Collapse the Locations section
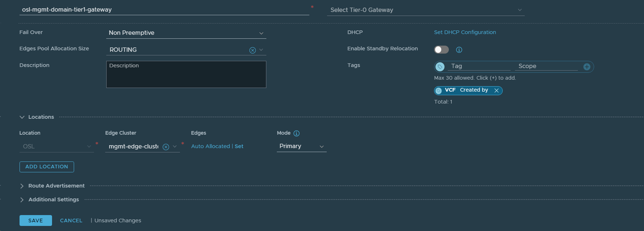Viewport: 644px width, 231px height. (x=22, y=117)
